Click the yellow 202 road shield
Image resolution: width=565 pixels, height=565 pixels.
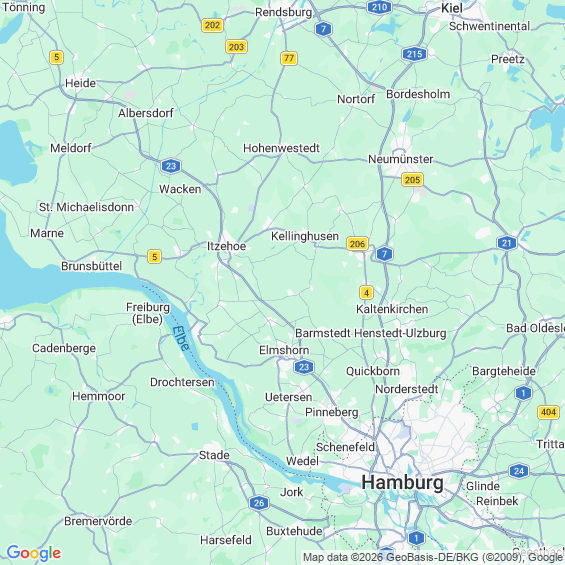(x=212, y=25)
